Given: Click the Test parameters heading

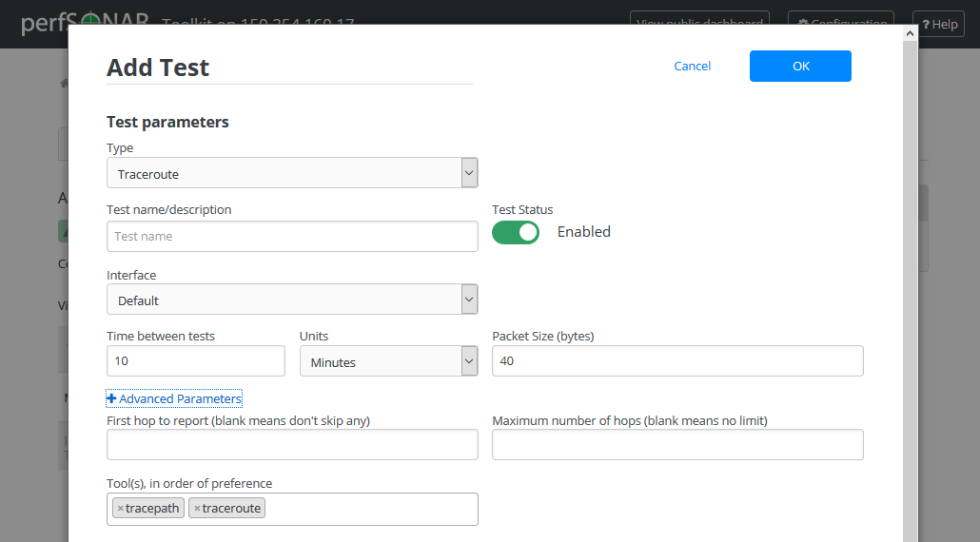Looking at the screenshot, I should 167,122.
